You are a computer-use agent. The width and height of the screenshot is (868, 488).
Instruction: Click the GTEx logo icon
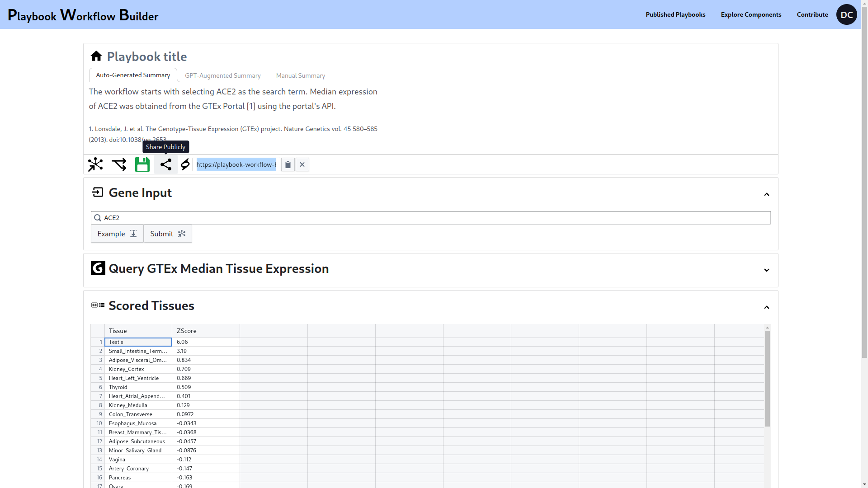98,268
